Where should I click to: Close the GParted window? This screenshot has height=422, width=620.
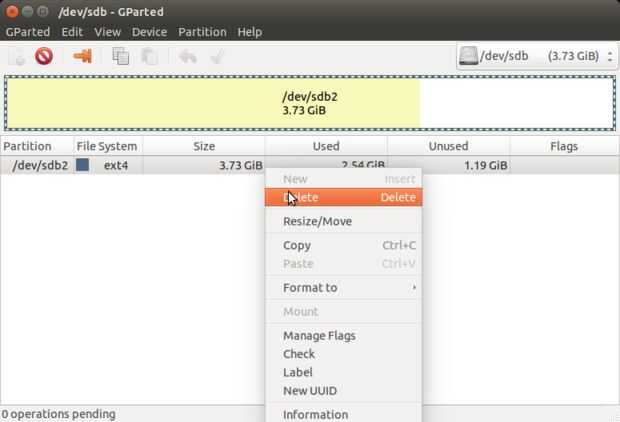click(12, 11)
